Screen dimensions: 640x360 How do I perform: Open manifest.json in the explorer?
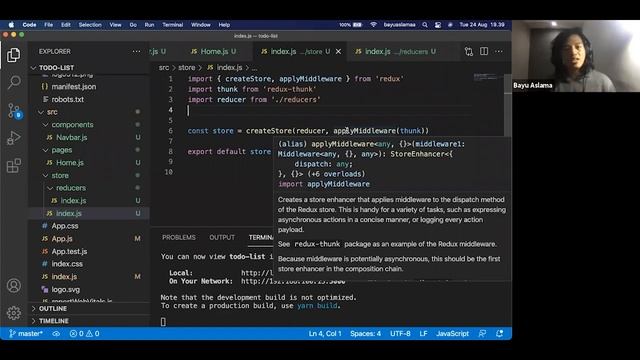pos(73,87)
